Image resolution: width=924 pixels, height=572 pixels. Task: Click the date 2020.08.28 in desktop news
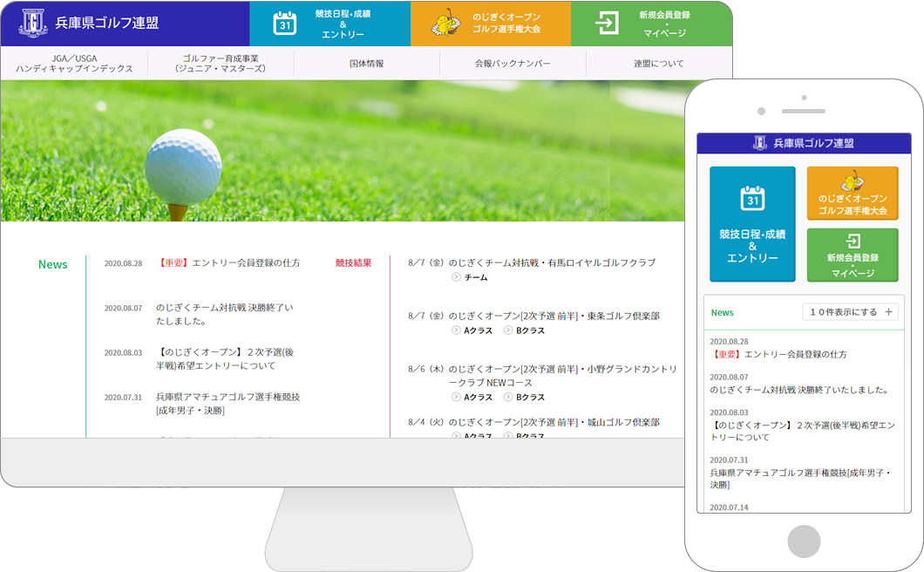coord(123,263)
